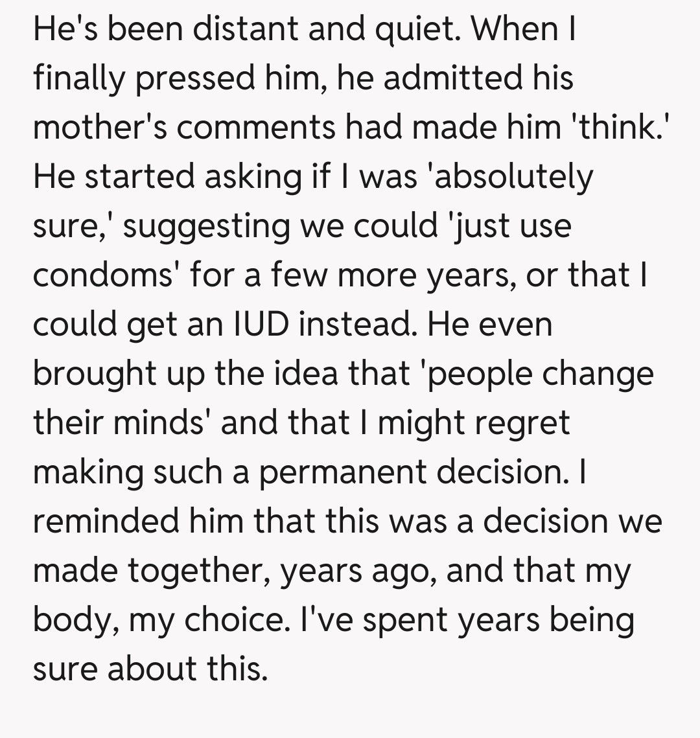Click the word 'absolutely'
The image size is (700, 738).
coord(510,177)
